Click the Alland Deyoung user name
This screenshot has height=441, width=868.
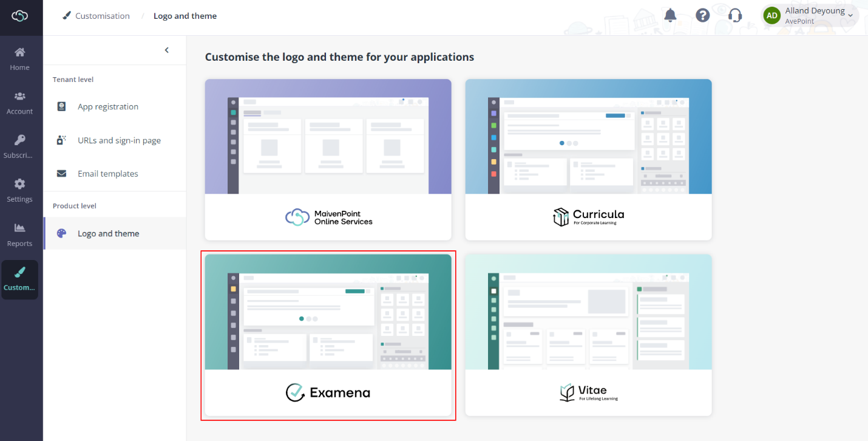click(815, 11)
